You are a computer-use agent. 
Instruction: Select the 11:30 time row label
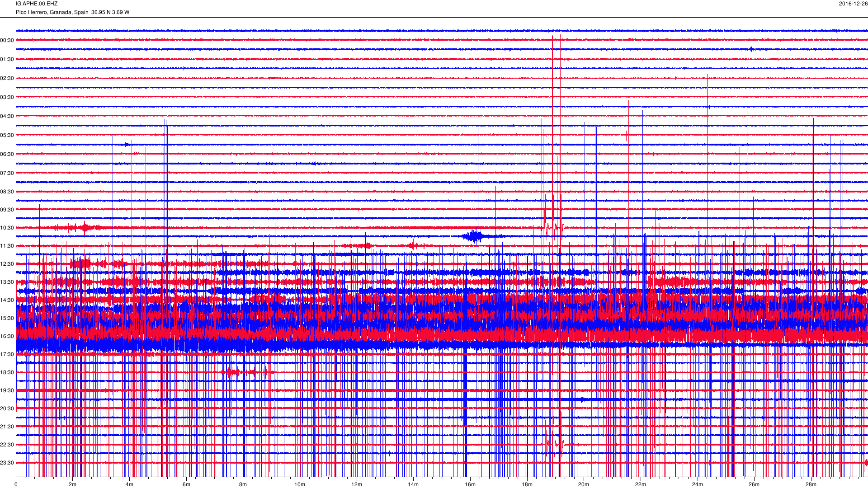tap(7, 246)
